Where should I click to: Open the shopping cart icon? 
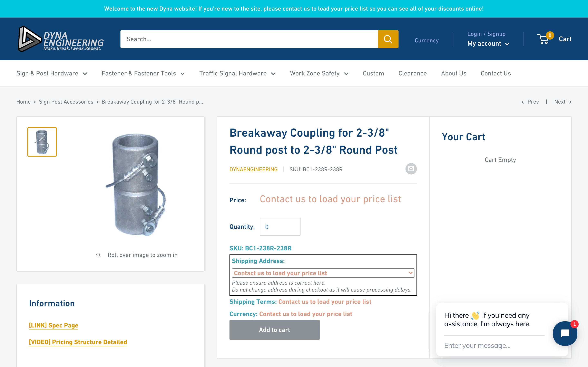[x=543, y=39]
